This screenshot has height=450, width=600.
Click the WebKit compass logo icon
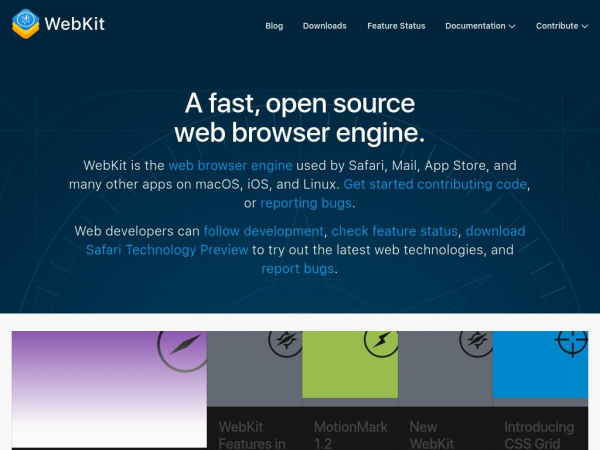pyautogui.click(x=26, y=24)
